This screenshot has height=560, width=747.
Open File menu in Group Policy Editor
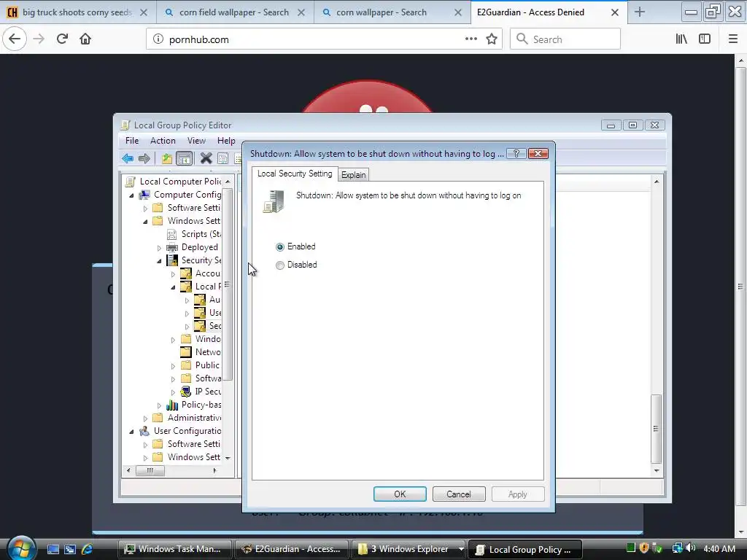132,141
